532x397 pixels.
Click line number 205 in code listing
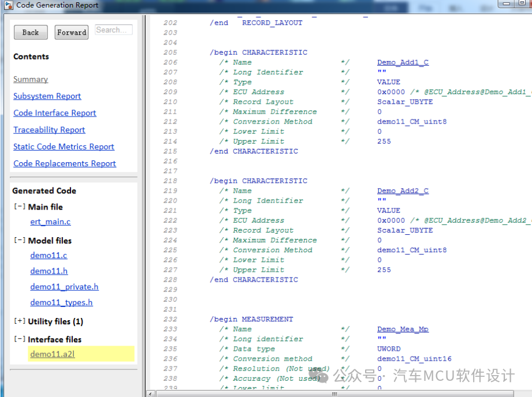[170, 53]
